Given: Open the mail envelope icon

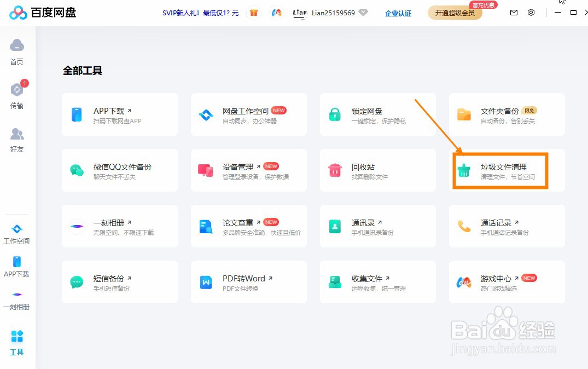Looking at the screenshot, I should [514, 13].
